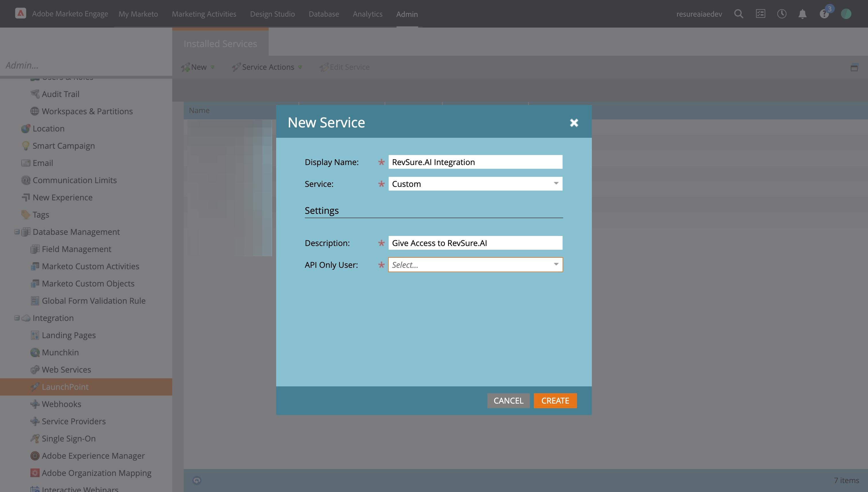This screenshot has height=492, width=868.
Task: Switch to Marketing Activities menu
Action: point(204,14)
